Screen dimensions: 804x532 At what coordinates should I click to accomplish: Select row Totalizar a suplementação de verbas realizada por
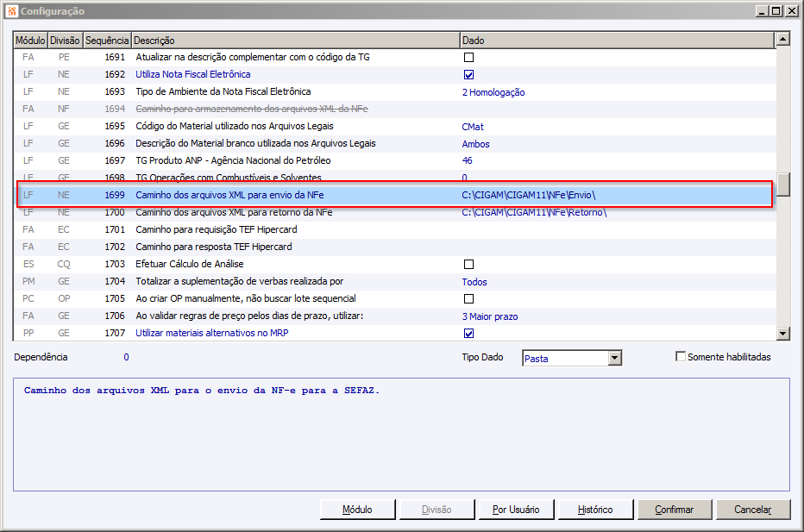tap(395, 281)
